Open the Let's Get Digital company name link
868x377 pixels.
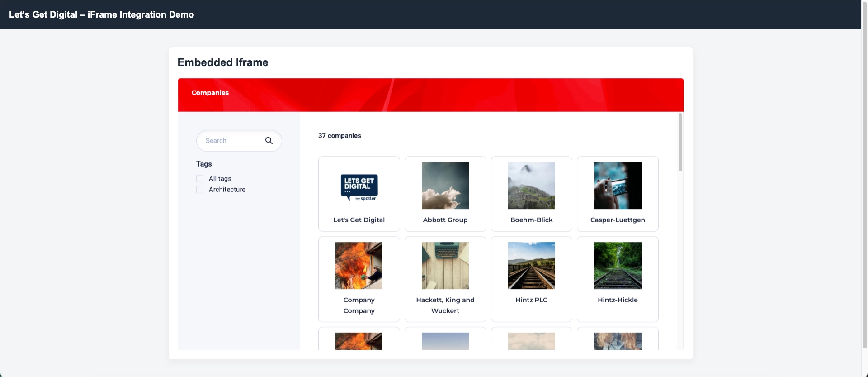[359, 220]
